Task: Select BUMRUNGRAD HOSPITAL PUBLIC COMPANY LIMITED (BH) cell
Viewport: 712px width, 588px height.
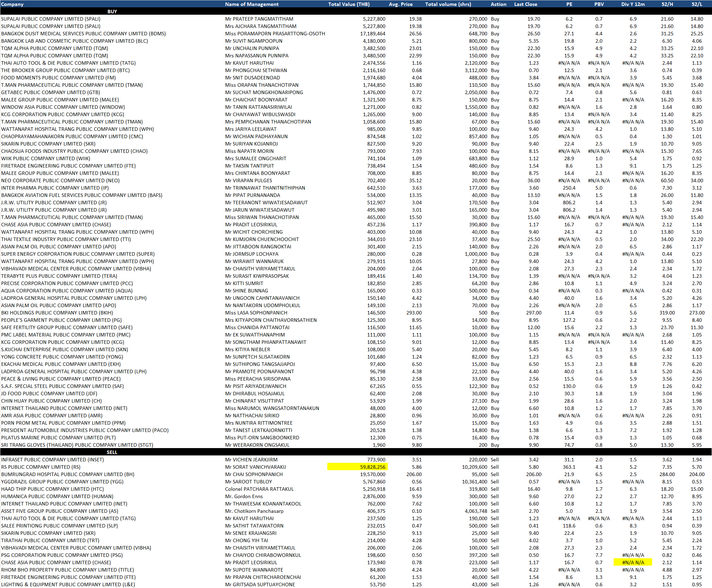Action: [x=68, y=474]
